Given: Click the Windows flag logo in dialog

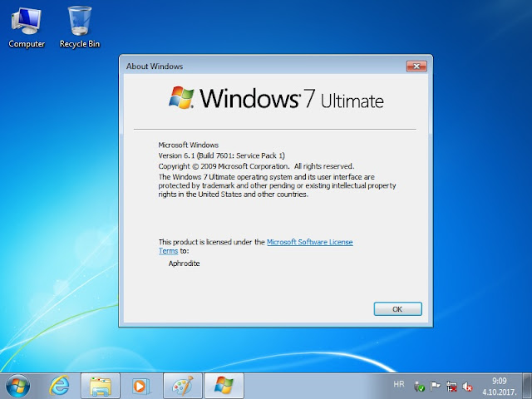Looking at the screenshot, I should click(x=181, y=98).
